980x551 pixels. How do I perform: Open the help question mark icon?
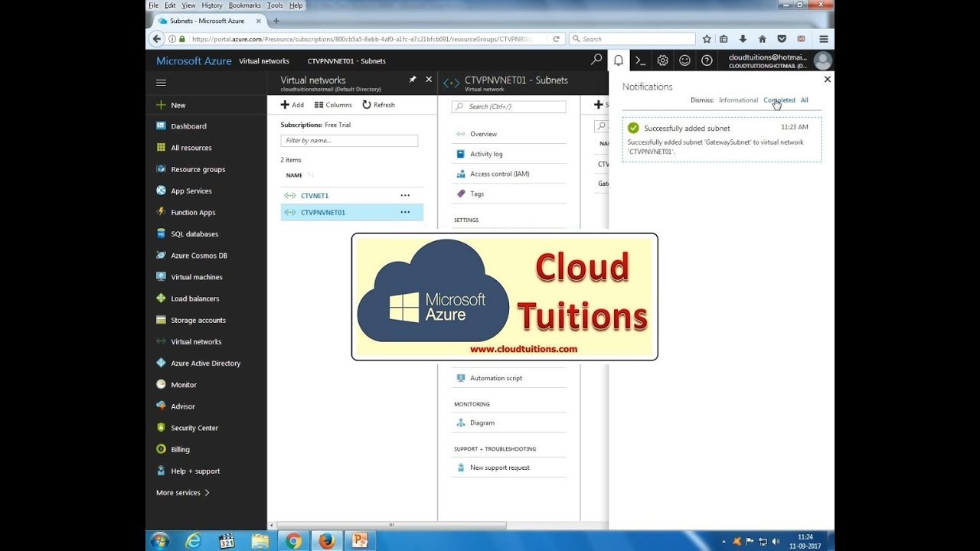[x=707, y=60]
